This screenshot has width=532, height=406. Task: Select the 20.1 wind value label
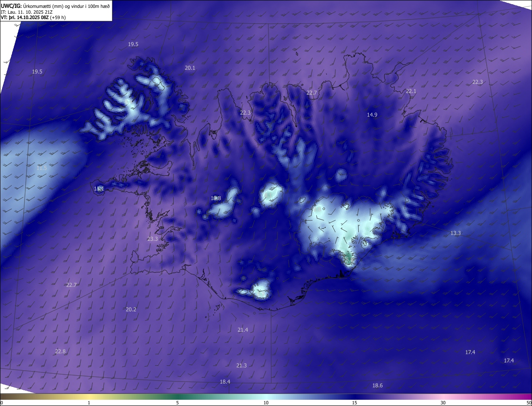click(190, 68)
